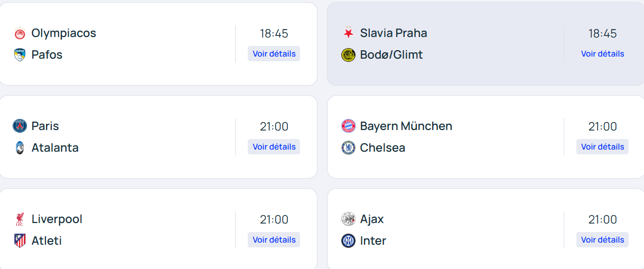The width and height of the screenshot is (644, 269).
Task: View details of Paris vs Atalanta
Action: [x=274, y=147]
